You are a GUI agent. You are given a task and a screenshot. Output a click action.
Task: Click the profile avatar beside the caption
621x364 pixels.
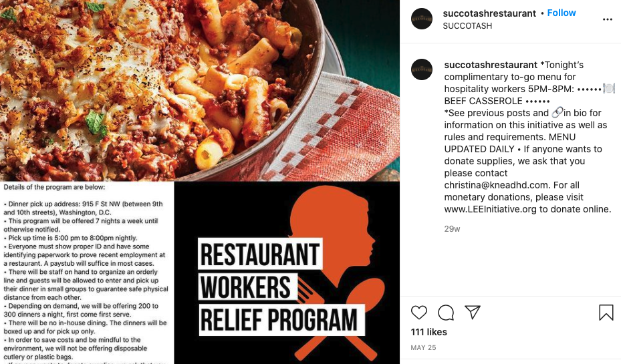click(422, 69)
